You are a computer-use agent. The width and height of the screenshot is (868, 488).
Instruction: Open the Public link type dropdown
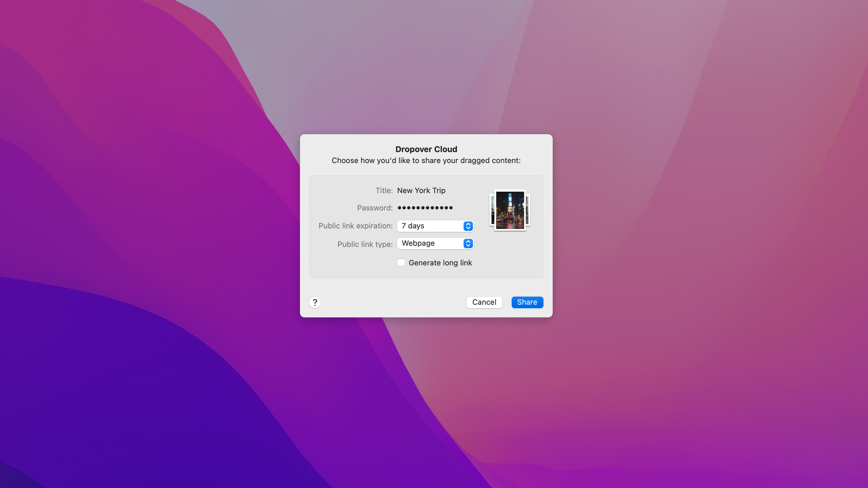tap(435, 243)
